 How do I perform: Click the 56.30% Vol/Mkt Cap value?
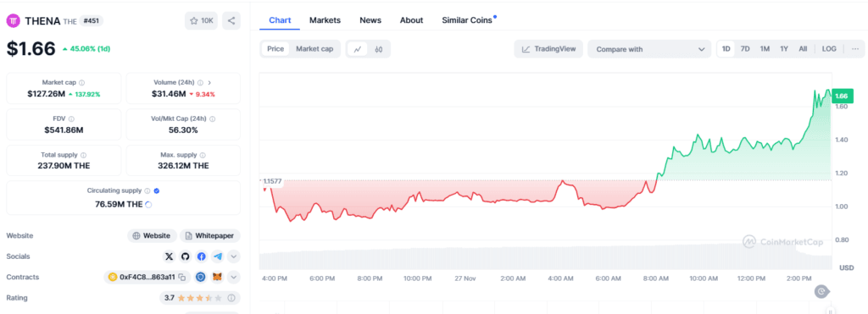tap(183, 130)
